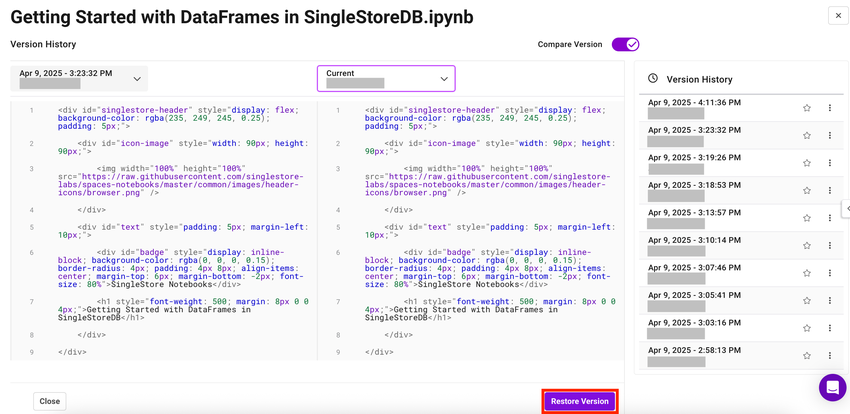The image size is (850, 414).
Task: Star the 3:18:53 PM version
Action: 807,190
